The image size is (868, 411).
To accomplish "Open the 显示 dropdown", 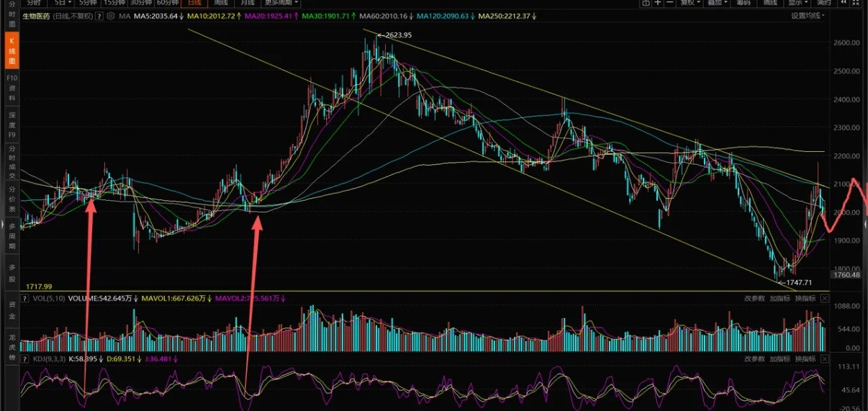I will coord(797,3).
